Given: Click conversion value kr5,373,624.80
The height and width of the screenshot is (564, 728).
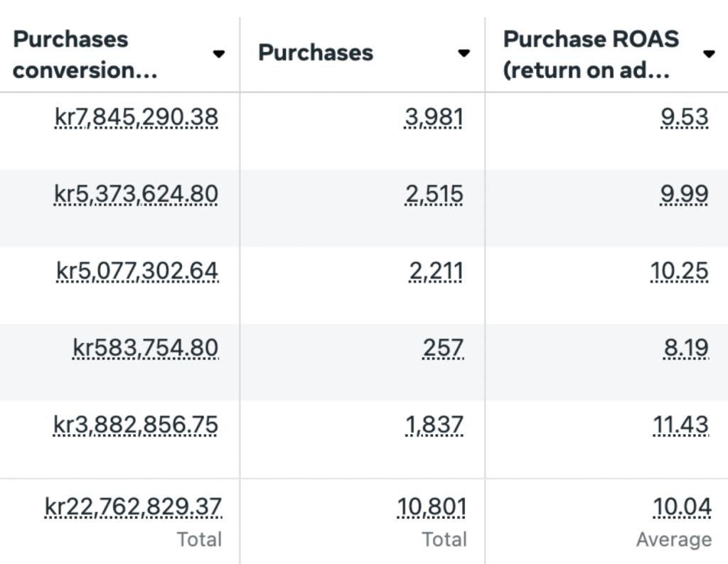Looking at the screenshot, I should click(x=136, y=194).
